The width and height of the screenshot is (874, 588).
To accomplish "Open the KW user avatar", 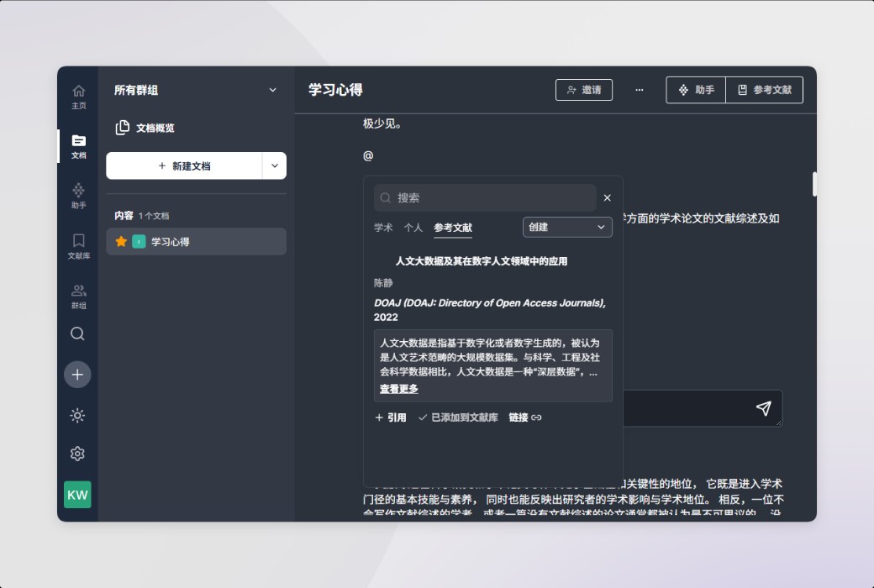I will [x=77, y=495].
